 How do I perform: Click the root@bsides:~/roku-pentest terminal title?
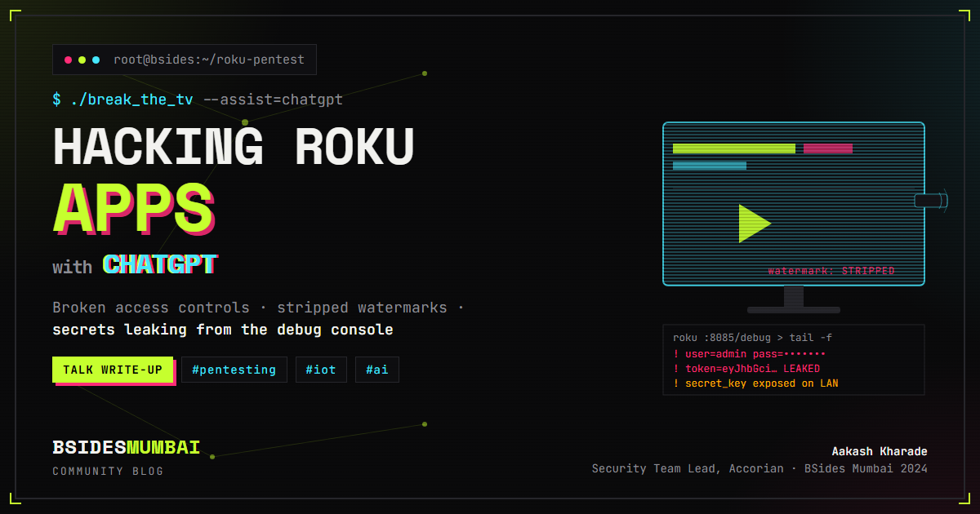point(209,60)
